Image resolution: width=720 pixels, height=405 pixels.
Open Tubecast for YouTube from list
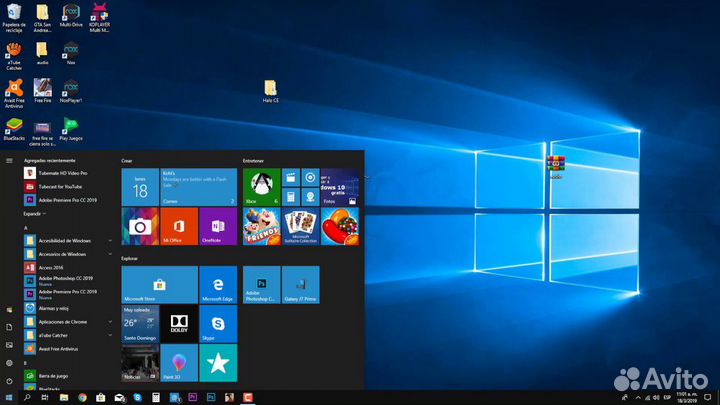pyautogui.click(x=68, y=186)
